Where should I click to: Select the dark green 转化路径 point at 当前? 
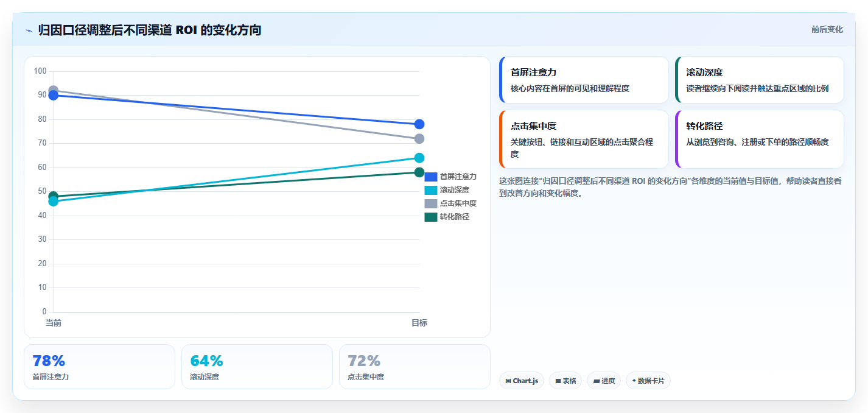click(53, 196)
